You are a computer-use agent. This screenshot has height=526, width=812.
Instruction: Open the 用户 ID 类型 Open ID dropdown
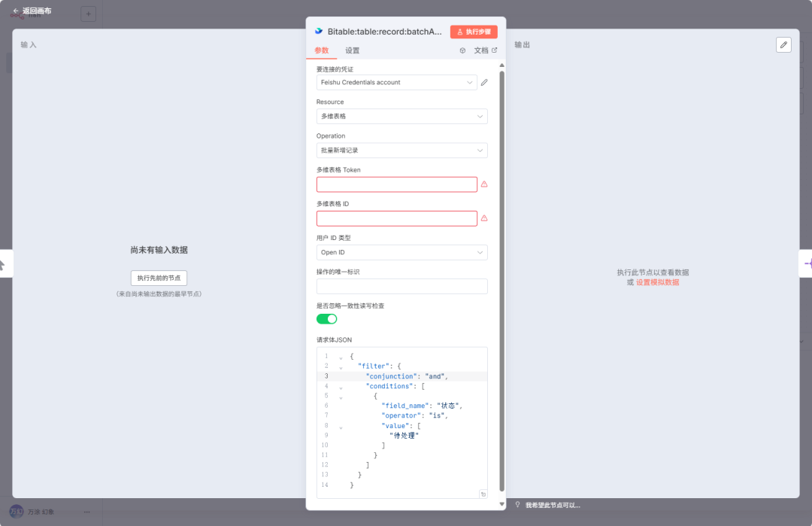[x=401, y=252]
